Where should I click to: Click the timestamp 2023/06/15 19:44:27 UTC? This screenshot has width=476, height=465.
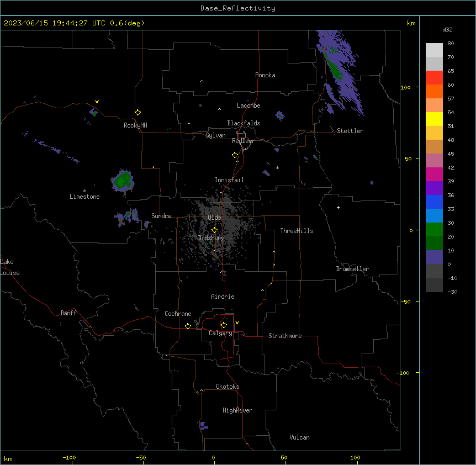(54, 23)
